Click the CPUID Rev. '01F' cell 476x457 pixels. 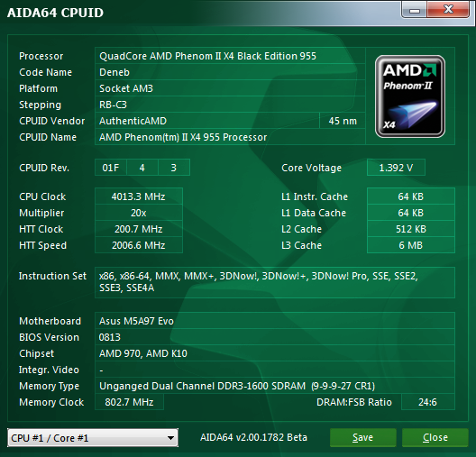(111, 168)
